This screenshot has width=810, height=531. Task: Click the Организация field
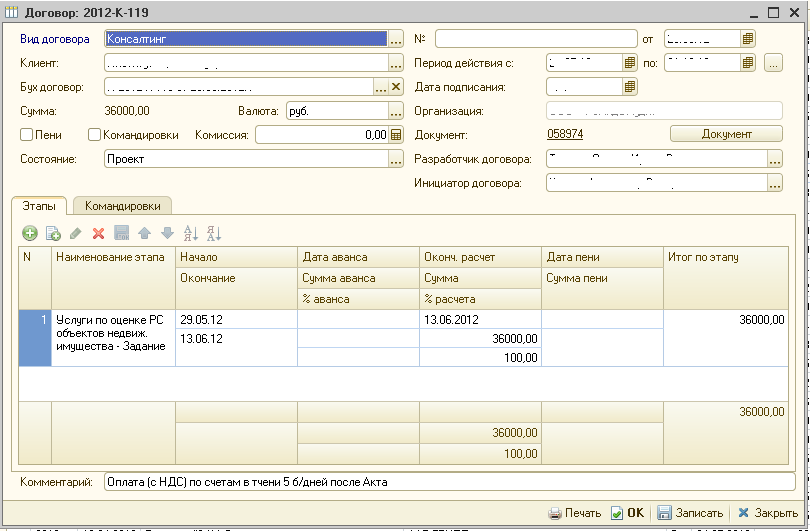(x=664, y=111)
